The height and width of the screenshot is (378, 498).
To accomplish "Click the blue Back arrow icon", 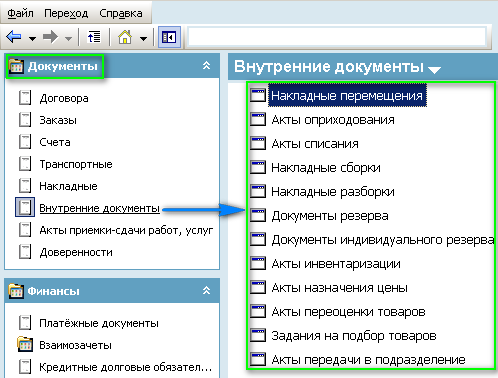I will point(14,37).
